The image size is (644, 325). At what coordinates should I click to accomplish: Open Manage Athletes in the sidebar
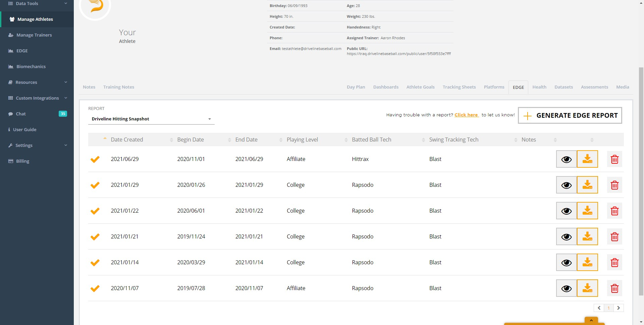[37, 19]
